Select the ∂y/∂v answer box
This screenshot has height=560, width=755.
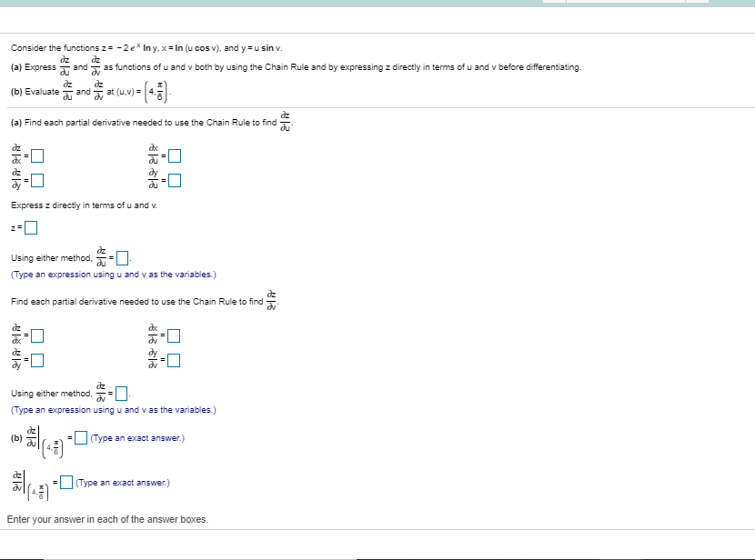pyautogui.click(x=175, y=360)
